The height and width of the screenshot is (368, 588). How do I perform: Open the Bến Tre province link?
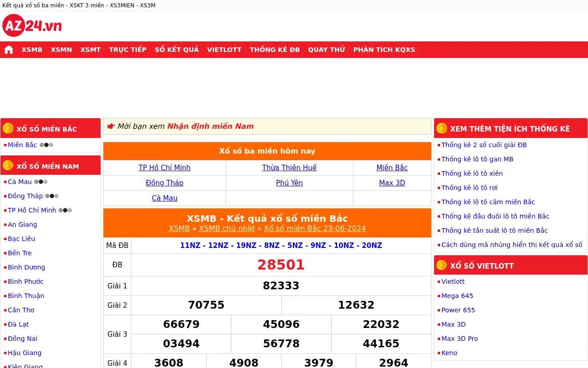pos(20,253)
